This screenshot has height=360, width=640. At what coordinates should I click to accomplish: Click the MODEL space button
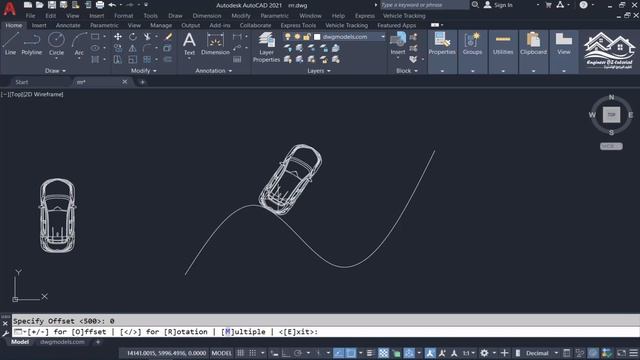[x=222, y=353]
